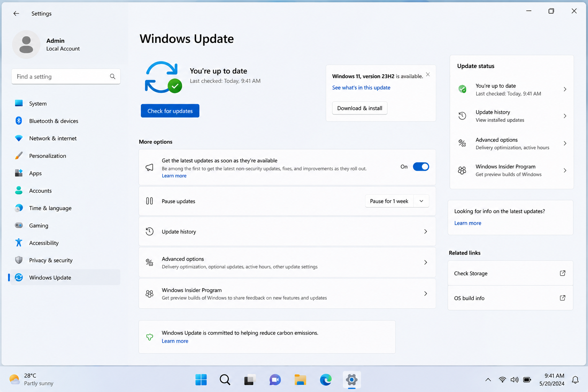Screen dimensions: 588x392
Task: Open Update history chevron in Update status panel
Action: pos(565,116)
